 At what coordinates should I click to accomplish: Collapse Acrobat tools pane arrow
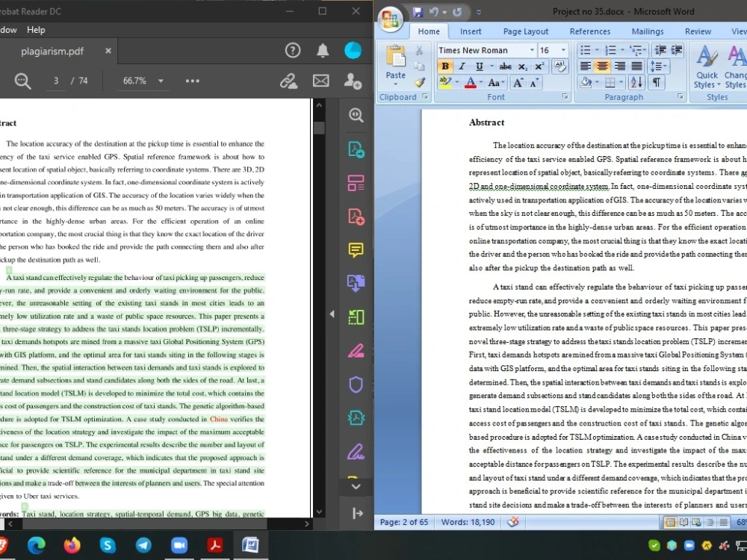(332, 314)
